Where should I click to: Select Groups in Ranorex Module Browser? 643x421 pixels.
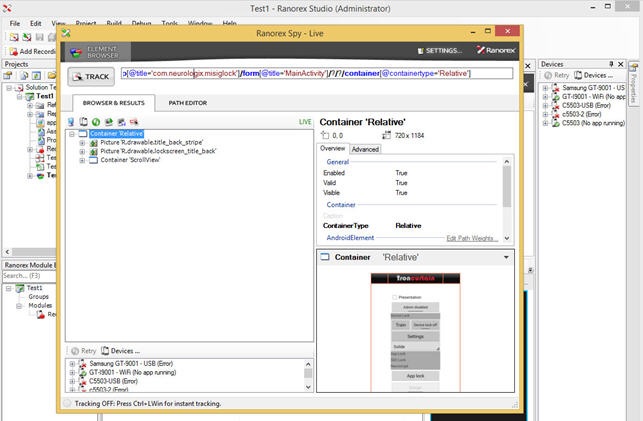pyautogui.click(x=39, y=296)
